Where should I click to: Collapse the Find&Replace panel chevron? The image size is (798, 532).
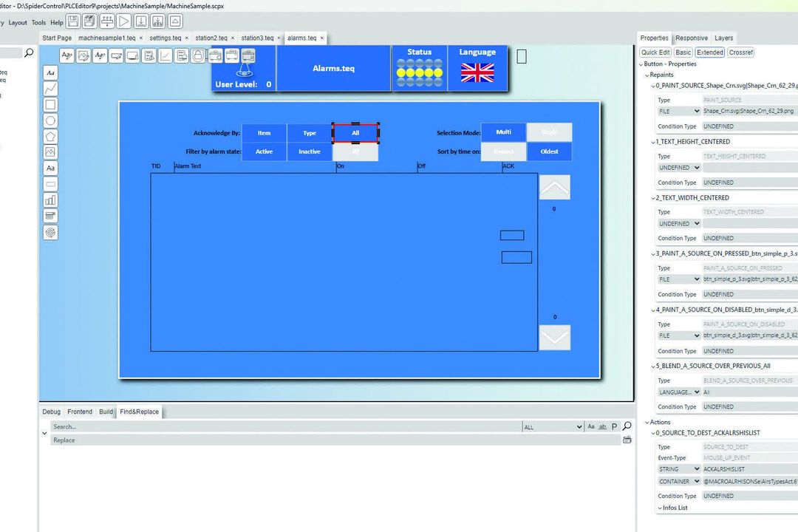point(44,433)
